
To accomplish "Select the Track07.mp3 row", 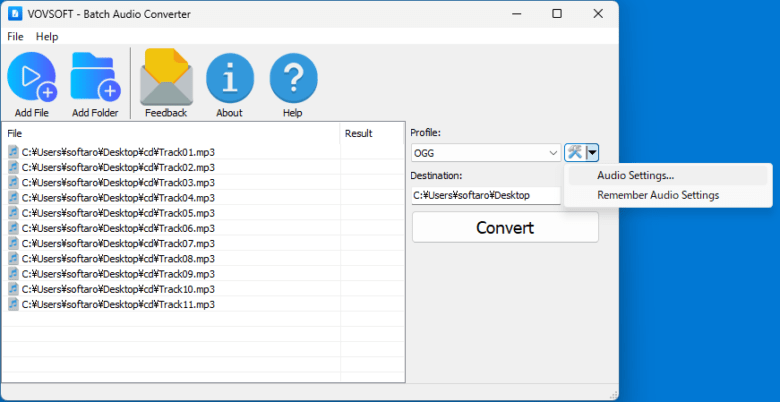I will (x=202, y=243).
